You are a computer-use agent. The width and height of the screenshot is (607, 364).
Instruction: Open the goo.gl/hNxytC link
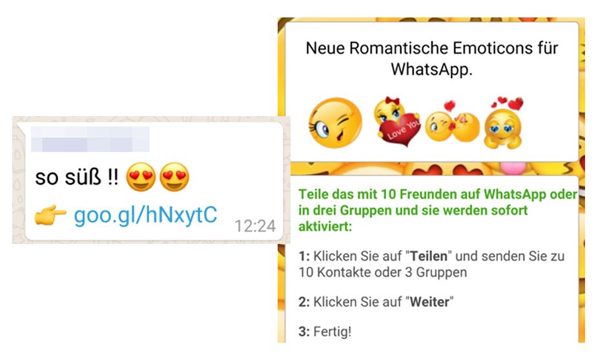coord(145,215)
